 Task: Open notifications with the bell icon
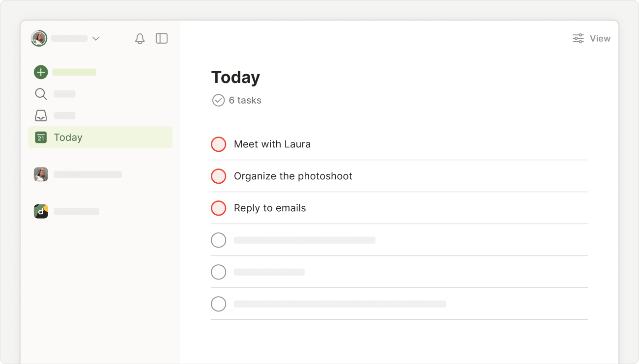[140, 38]
